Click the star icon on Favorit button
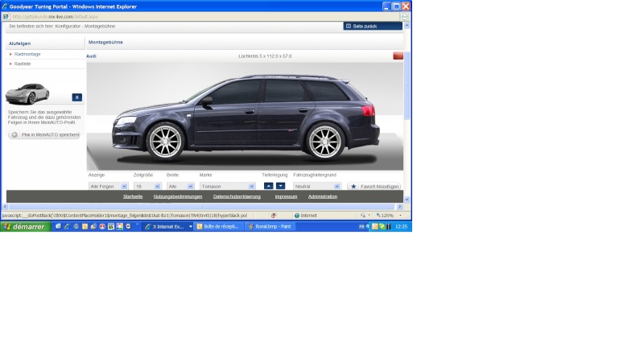Screen dimensions: 644x362 pos(353,187)
